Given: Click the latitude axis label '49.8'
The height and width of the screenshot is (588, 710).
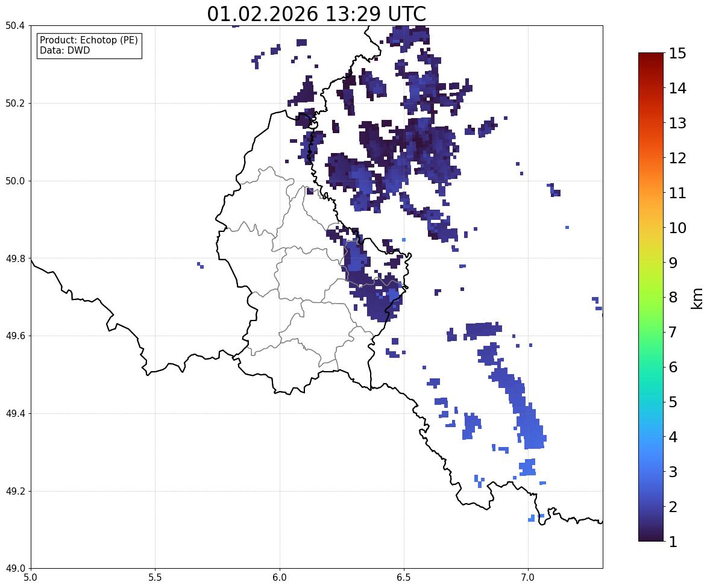Looking at the screenshot, I should [15, 258].
